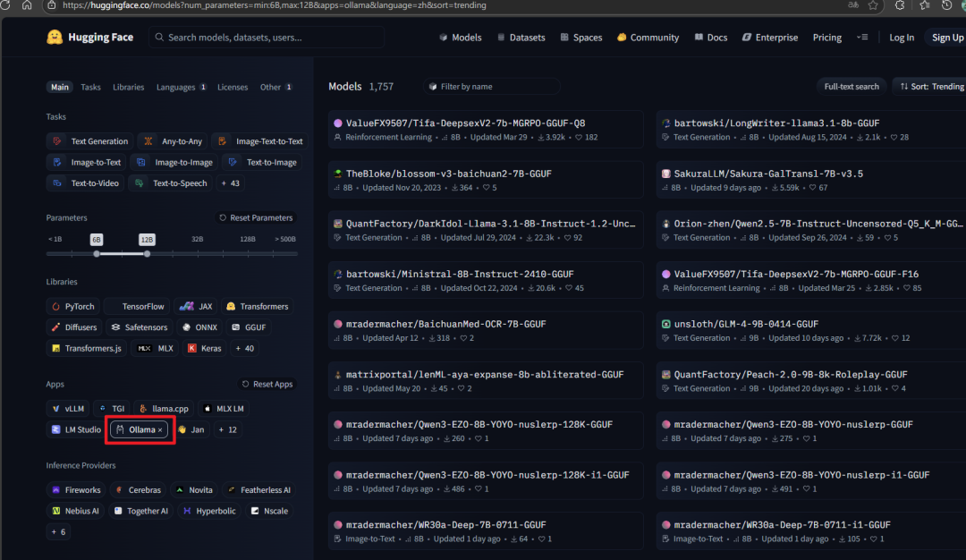Click the ONNX library chip
Screen dimensions: 966x560
tap(199, 327)
